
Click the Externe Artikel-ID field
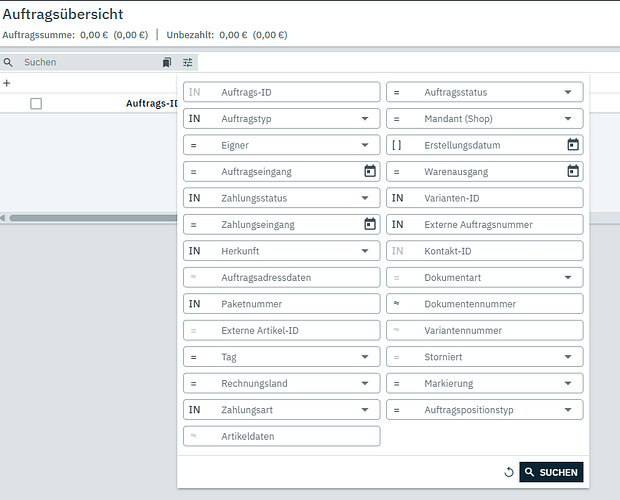pos(282,330)
